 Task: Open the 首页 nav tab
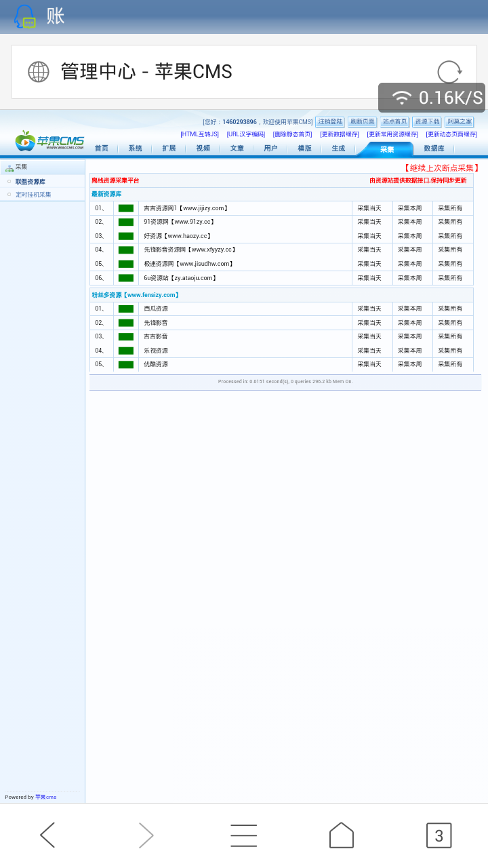101,149
